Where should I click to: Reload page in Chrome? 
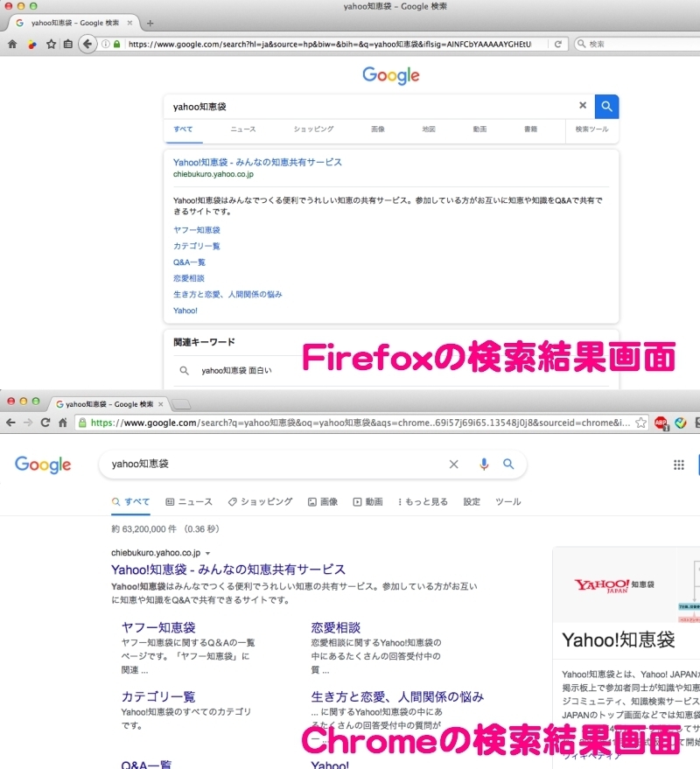(45, 423)
